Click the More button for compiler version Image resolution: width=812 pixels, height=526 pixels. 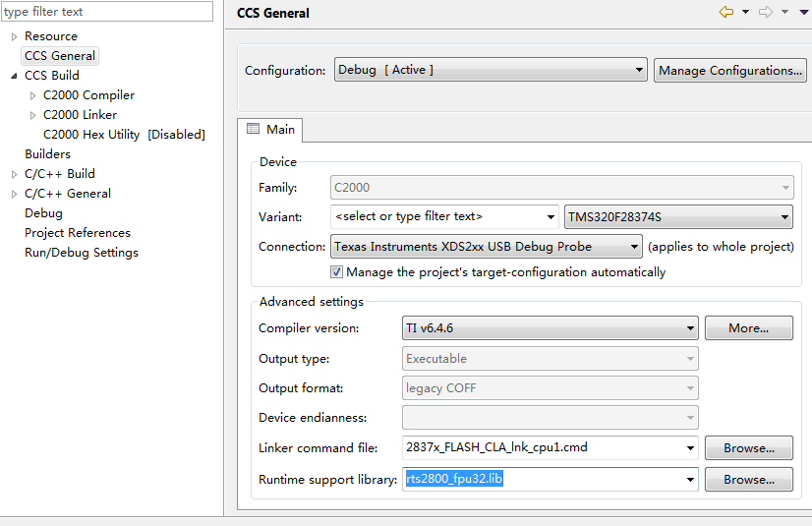(748, 328)
